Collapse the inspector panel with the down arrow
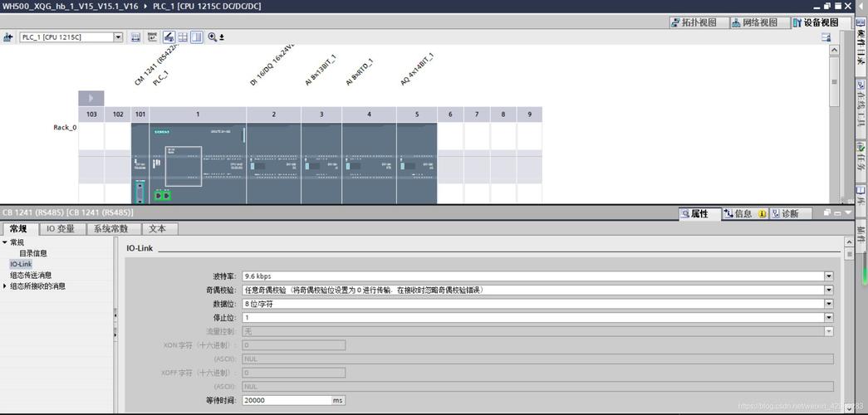This screenshot has height=415, width=868. (x=849, y=212)
